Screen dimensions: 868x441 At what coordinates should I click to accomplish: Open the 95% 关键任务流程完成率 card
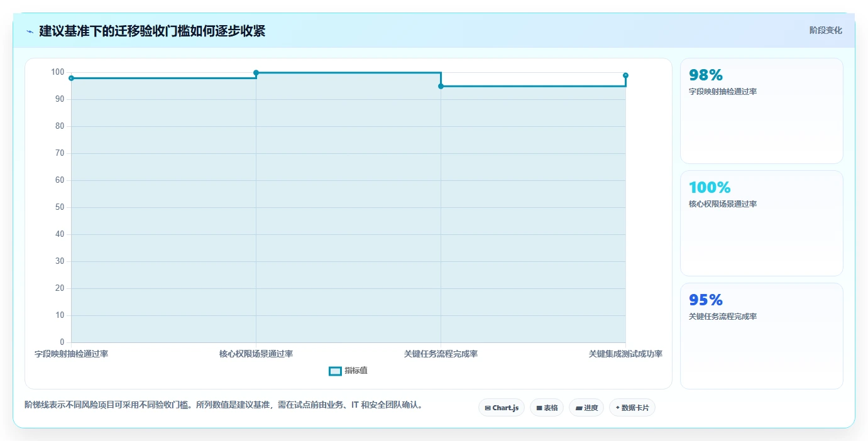(x=761, y=336)
